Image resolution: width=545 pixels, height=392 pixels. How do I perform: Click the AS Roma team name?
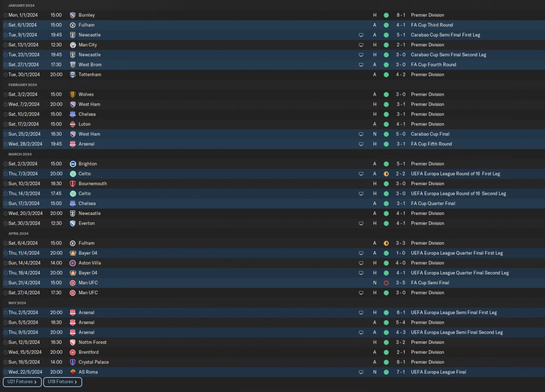pos(88,372)
